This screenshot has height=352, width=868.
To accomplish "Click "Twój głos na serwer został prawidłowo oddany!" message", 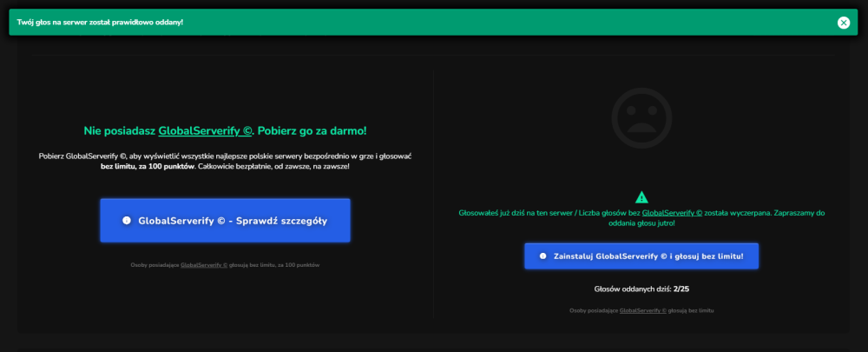I will [100, 23].
